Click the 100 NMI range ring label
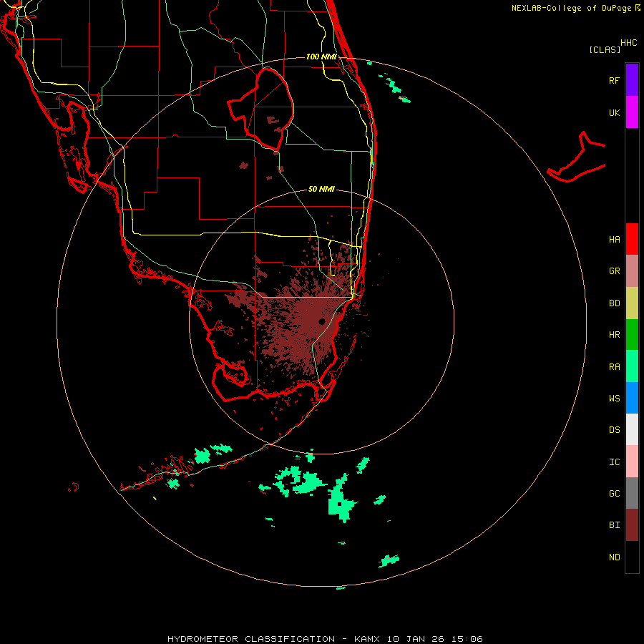Screen dimensions: 644x644 coord(321,57)
